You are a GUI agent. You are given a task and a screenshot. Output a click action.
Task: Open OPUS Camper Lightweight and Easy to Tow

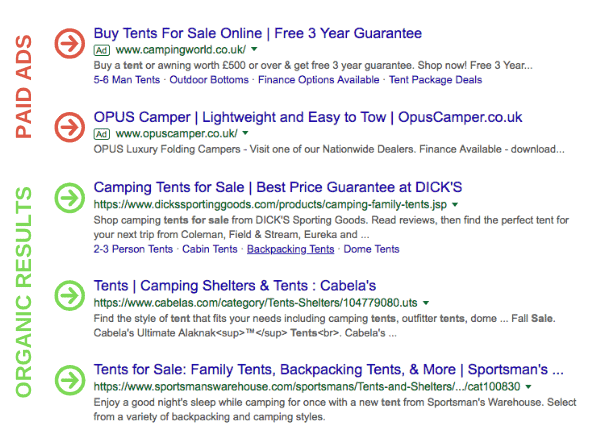[x=308, y=117]
